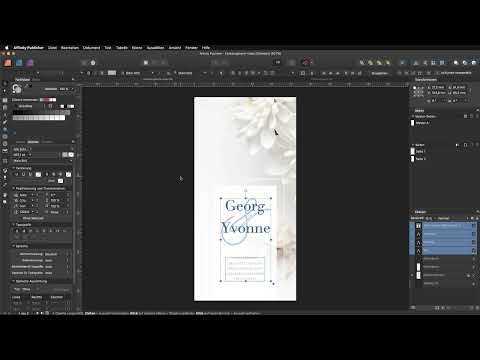The height and width of the screenshot is (360, 480).
Task: Click the top-left X field in Transform panel
Action: [x=438, y=87]
